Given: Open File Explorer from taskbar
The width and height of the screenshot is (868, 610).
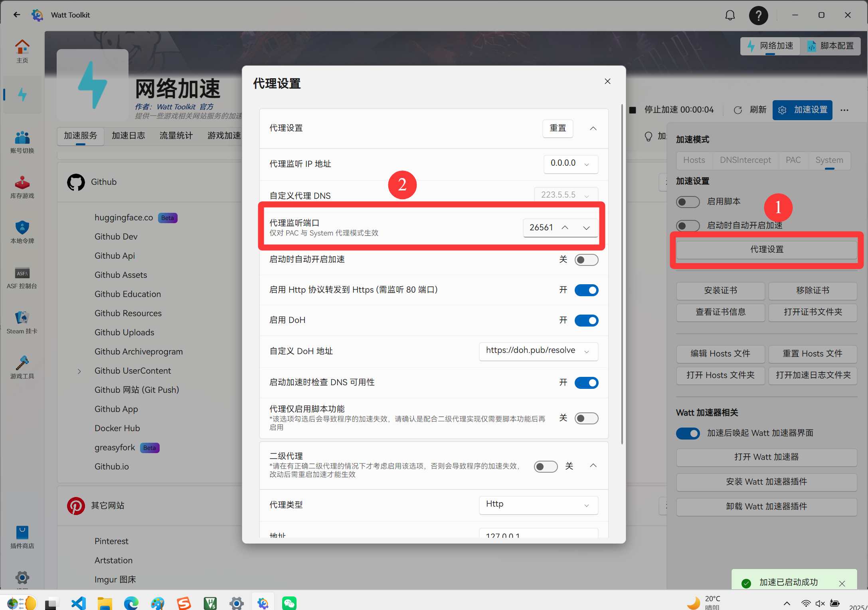Looking at the screenshot, I should pyautogui.click(x=105, y=603).
